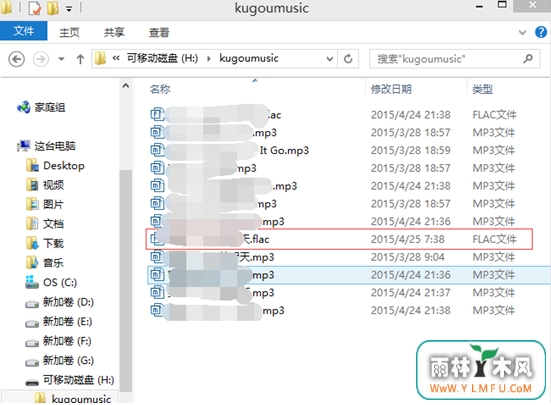This screenshot has width=551, height=405.
Task: Select file icon of FLAC file dated 2015/4/24 21:38
Action: click(x=157, y=114)
